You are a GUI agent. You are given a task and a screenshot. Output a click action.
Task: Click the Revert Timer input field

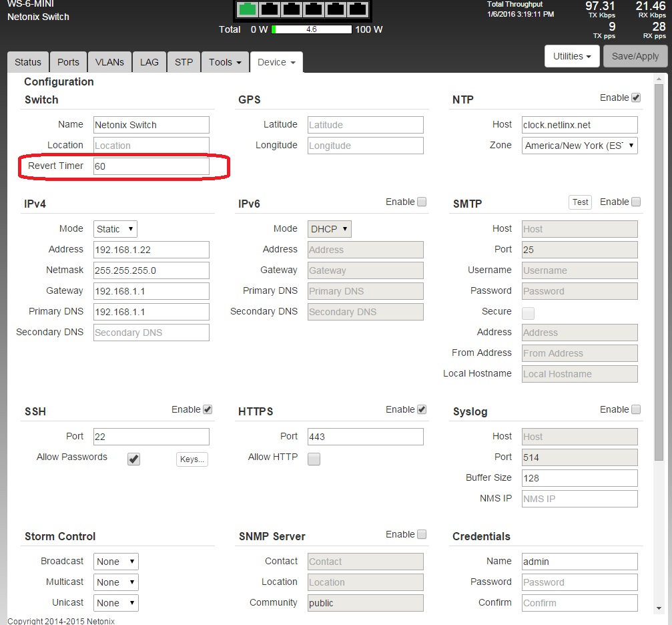(x=151, y=166)
